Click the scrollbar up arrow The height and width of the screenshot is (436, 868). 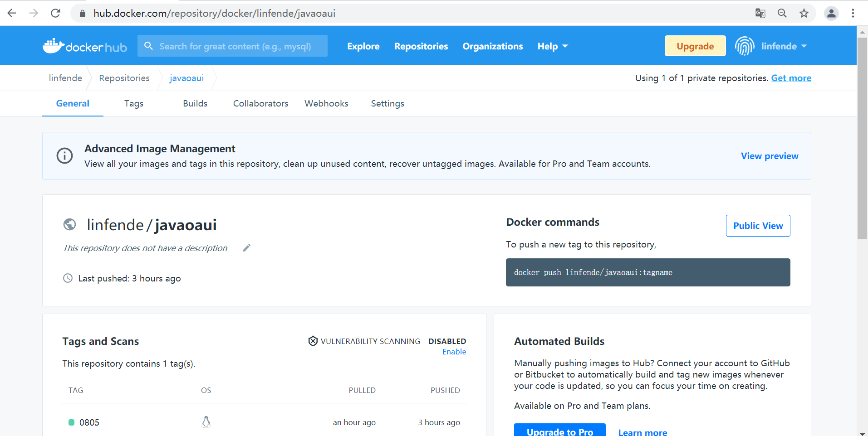click(x=862, y=31)
